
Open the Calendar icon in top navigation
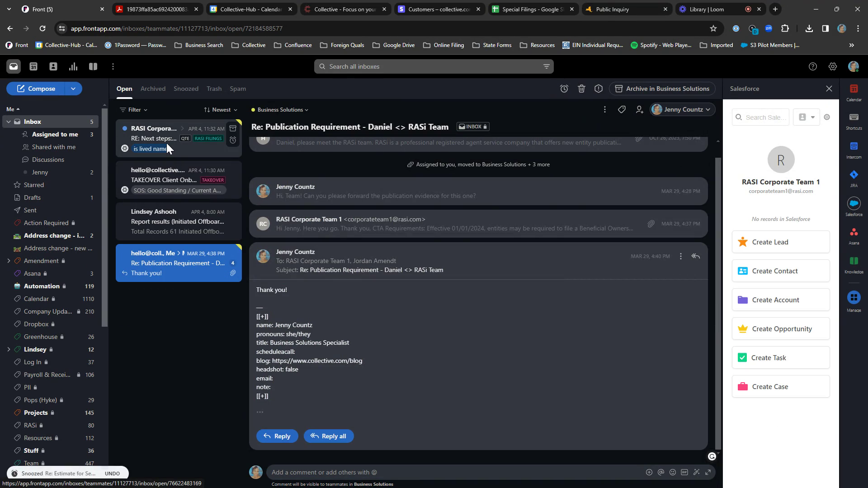click(x=33, y=66)
